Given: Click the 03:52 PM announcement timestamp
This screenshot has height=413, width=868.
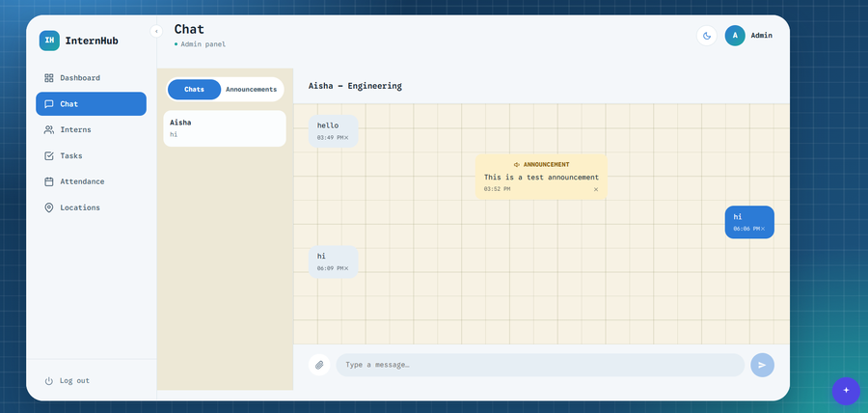Looking at the screenshot, I should pyautogui.click(x=497, y=189).
